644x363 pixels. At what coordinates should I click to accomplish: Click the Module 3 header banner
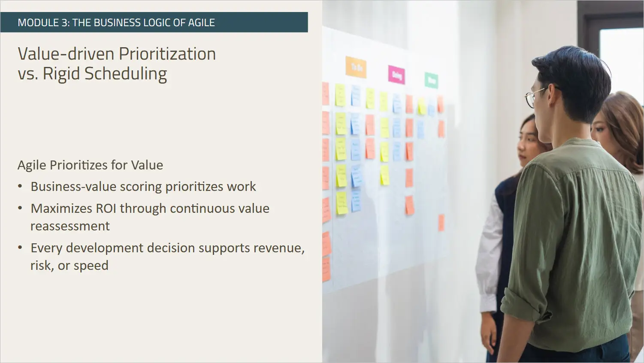[x=154, y=22]
